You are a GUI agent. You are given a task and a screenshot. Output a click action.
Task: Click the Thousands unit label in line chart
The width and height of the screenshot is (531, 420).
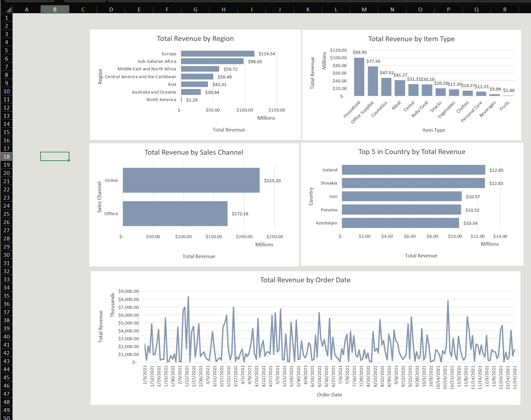point(112,305)
